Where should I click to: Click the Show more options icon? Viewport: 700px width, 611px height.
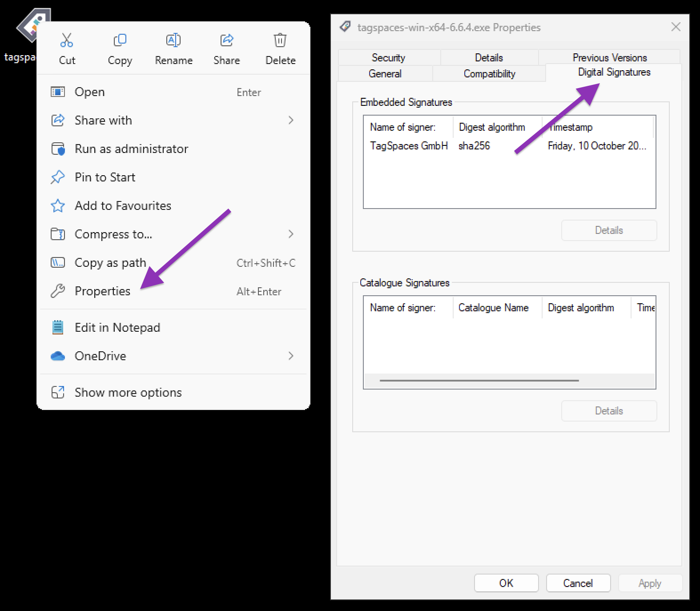coord(58,392)
